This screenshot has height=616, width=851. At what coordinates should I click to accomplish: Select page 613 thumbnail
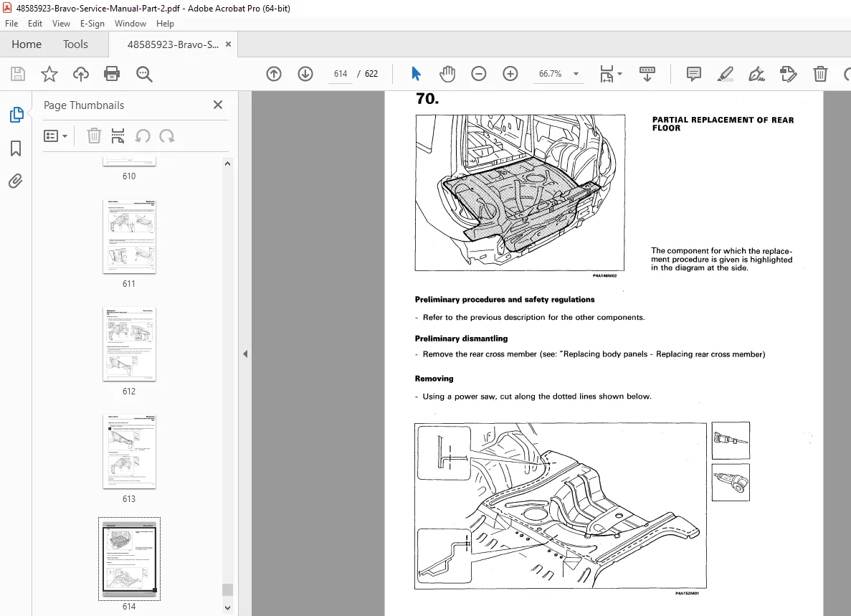point(129,452)
